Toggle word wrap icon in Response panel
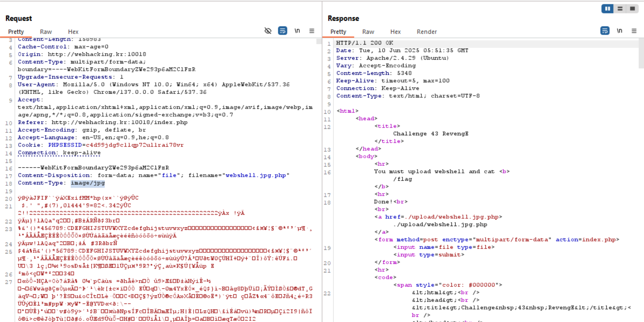Image resolution: width=644 pixels, height=322 pixels. click(605, 31)
